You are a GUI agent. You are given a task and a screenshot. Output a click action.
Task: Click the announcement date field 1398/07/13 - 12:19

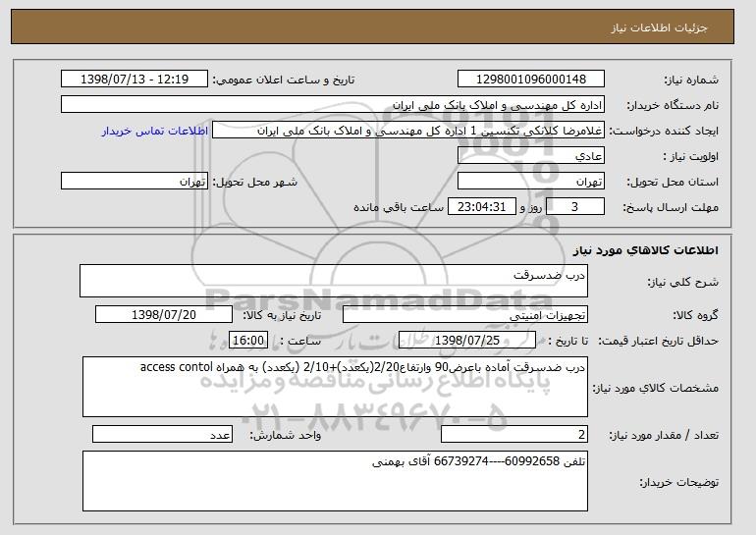135,80
